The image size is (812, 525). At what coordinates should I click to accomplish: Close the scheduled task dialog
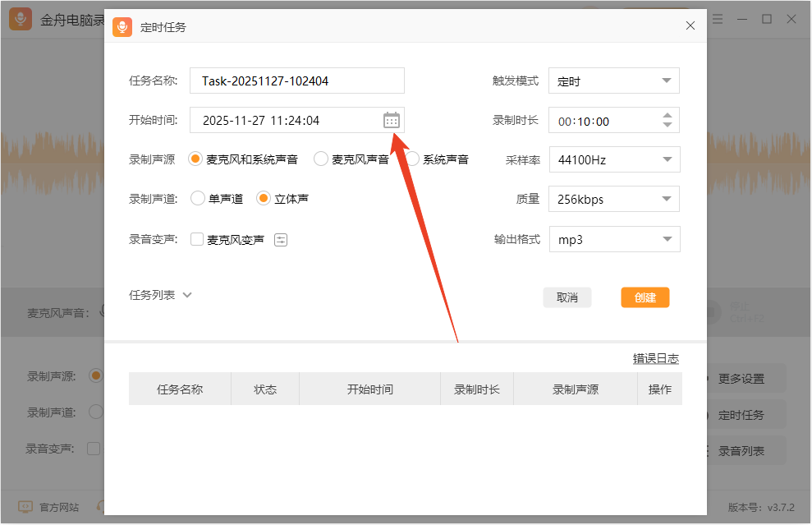pos(690,25)
